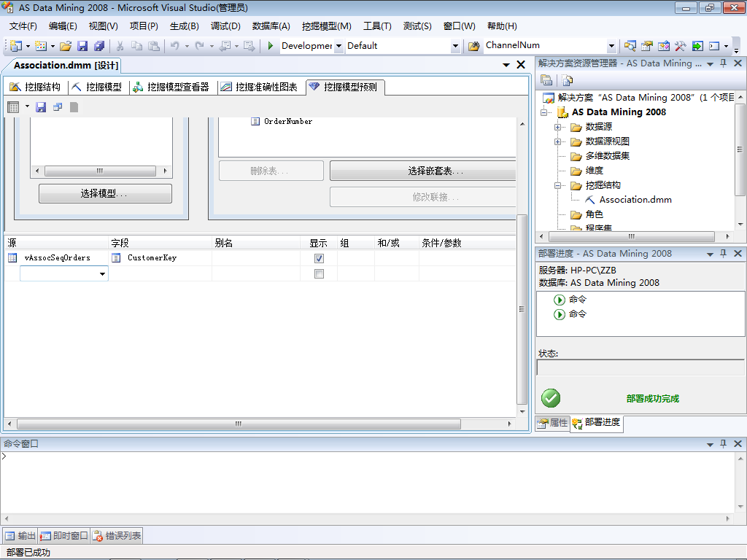Click the 选择模型... button

(105, 193)
